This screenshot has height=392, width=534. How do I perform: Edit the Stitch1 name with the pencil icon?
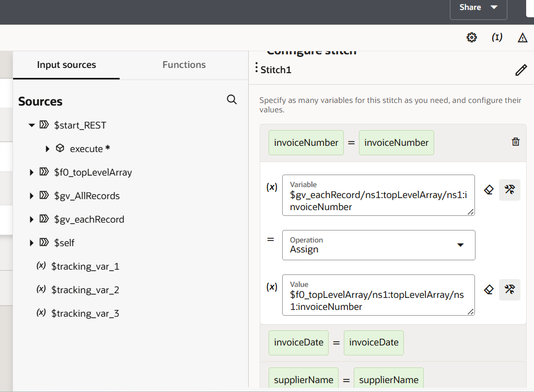pos(520,70)
